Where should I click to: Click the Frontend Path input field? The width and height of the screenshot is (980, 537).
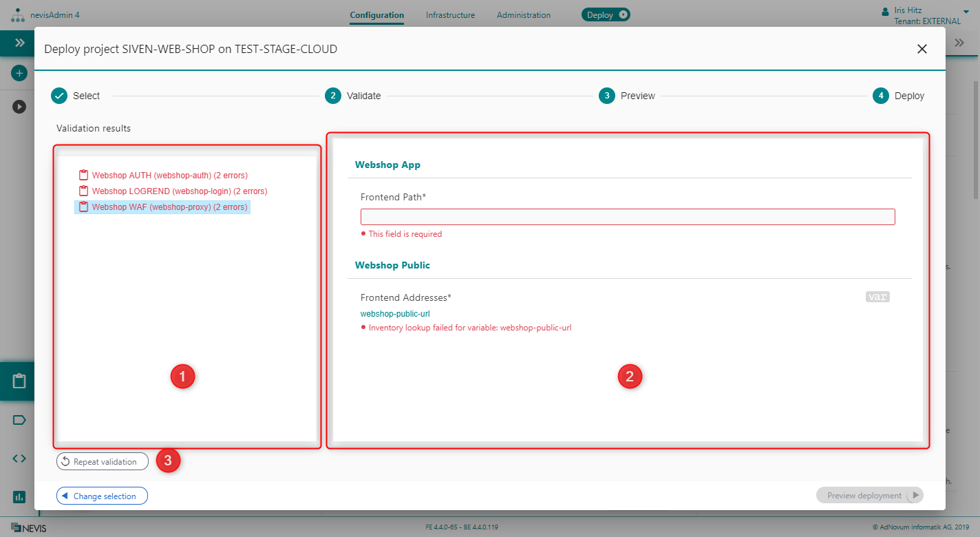pos(627,217)
